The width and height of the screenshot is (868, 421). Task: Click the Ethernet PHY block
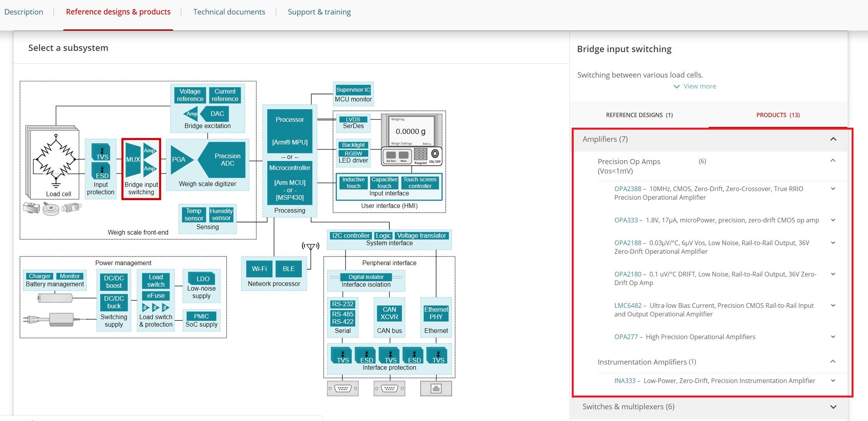pos(436,313)
